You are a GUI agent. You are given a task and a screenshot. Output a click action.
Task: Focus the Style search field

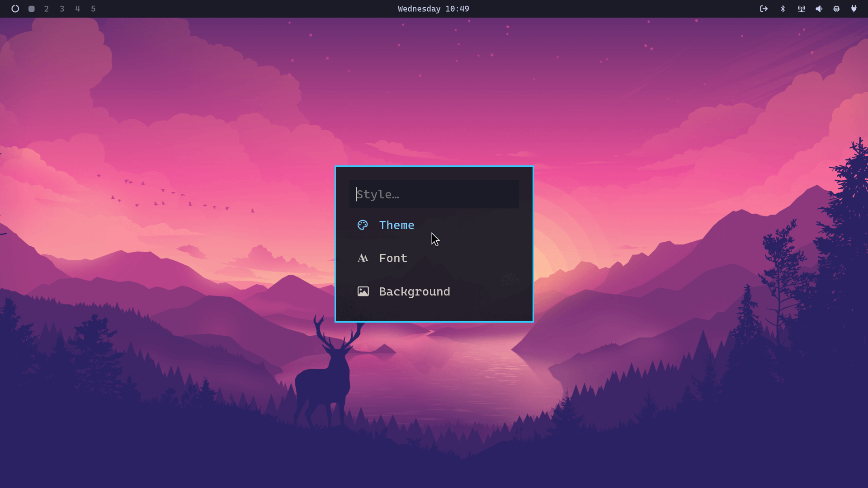point(434,194)
